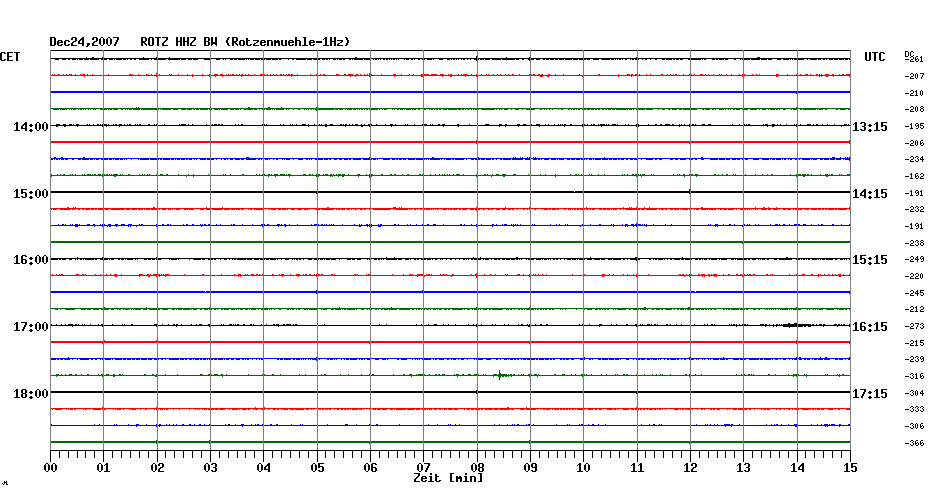Viewport: 930px width, 494px height.
Task: Click the 00 minute axis label
Action: (x=51, y=468)
